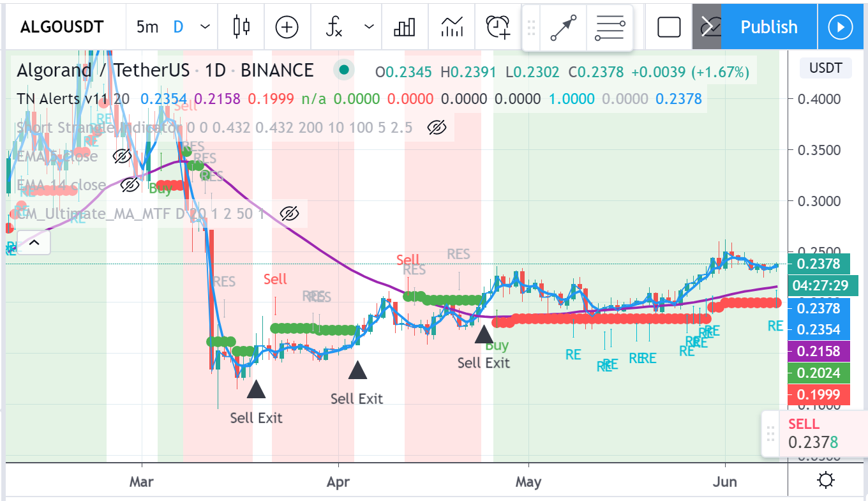Select the trend line drawing tool
Image resolution: width=868 pixels, height=501 pixels.
(563, 27)
